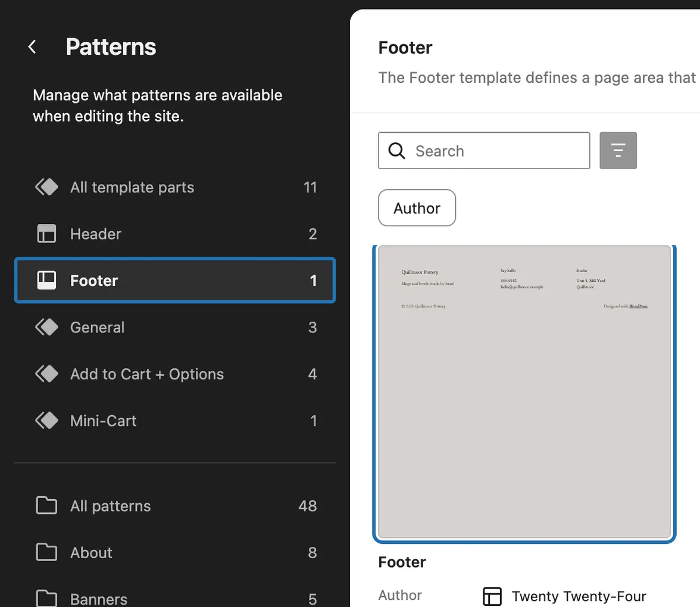This screenshot has width=700, height=607.
Task: Click the Author label below Footer title
Action: pyautogui.click(x=400, y=595)
